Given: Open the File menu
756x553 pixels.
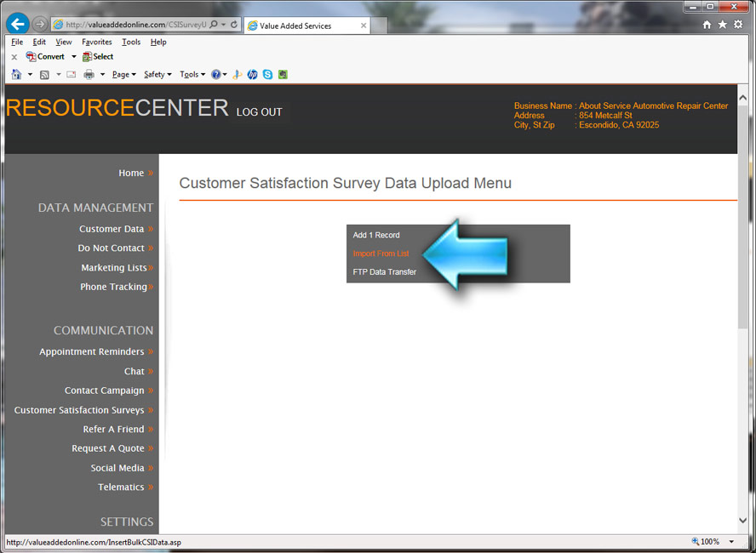Looking at the screenshot, I should pos(17,42).
